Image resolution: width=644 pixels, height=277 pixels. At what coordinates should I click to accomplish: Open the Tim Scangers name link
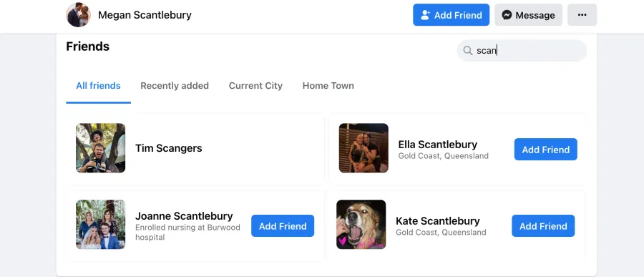click(x=169, y=148)
